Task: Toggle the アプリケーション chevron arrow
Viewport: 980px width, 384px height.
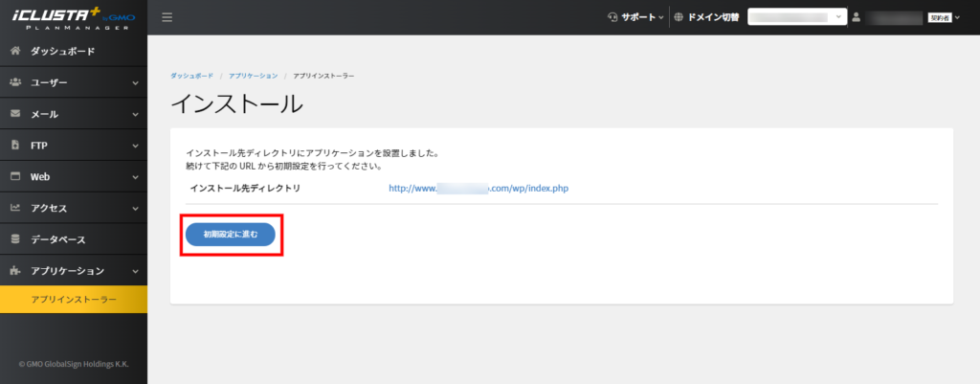Action: click(136, 271)
